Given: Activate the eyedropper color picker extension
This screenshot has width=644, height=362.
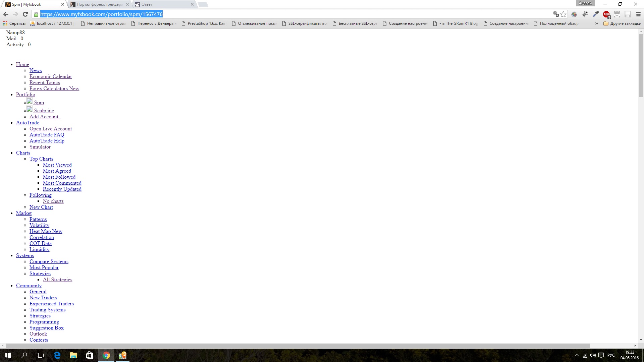Looking at the screenshot, I should pyautogui.click(x=596, y=14).
